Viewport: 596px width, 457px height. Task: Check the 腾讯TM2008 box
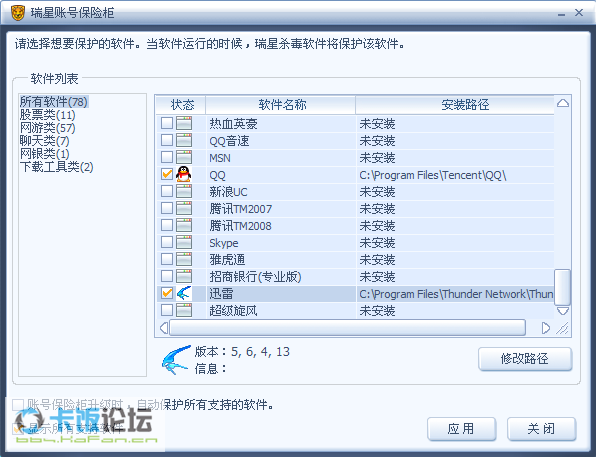point(167,225)
